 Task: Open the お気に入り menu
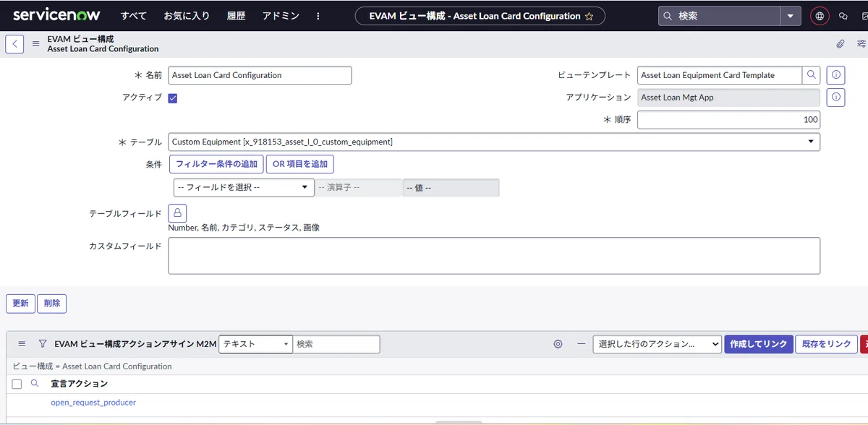coord(187,16)
